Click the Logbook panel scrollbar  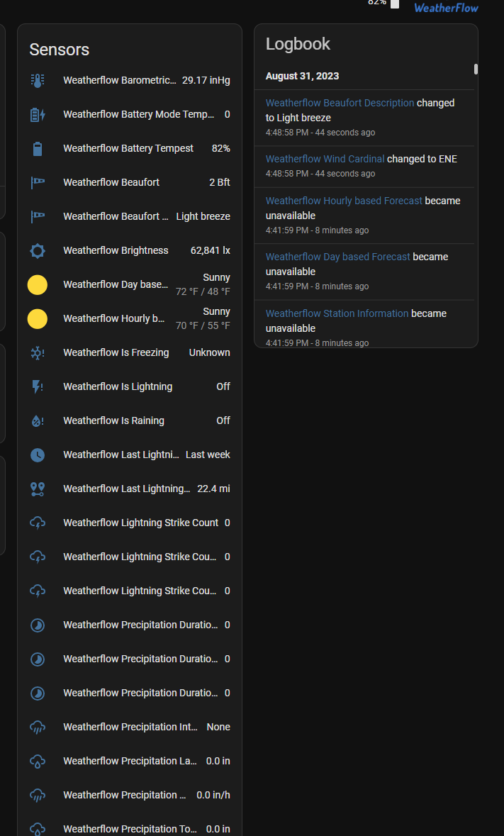(x=475, y=69)
